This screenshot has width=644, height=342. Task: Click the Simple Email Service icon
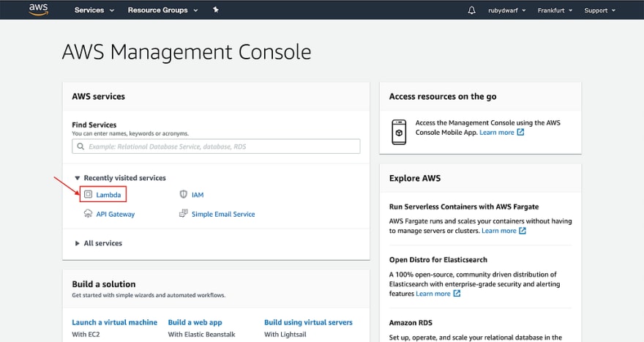183,213
